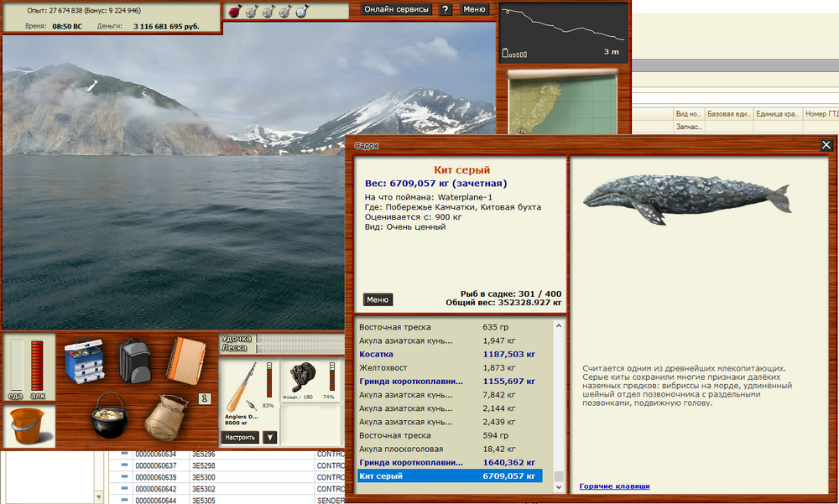The image size is (839, 504).
Task: Follow the Горячие клавиши link
Action: pos(614,486)
